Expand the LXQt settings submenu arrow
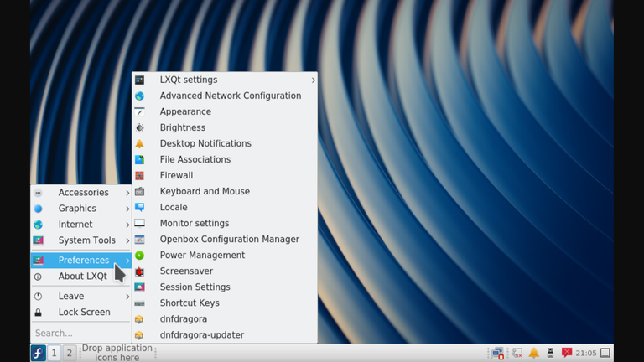644x362 pixels. 314,80
